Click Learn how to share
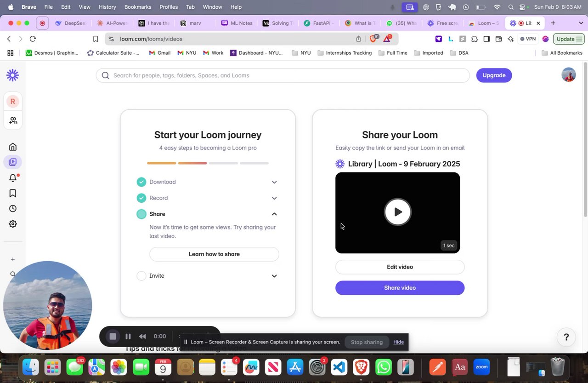Screen dimensions: 588x383 (214, 254)
